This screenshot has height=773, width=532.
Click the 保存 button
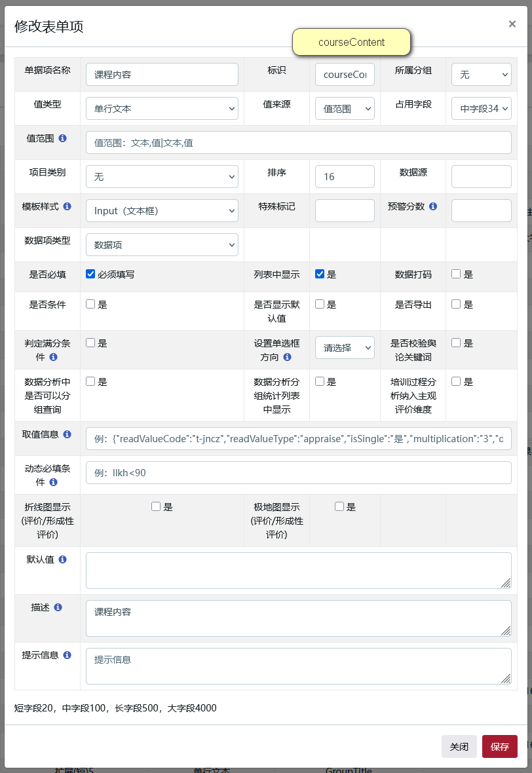[x=499, y=746]
